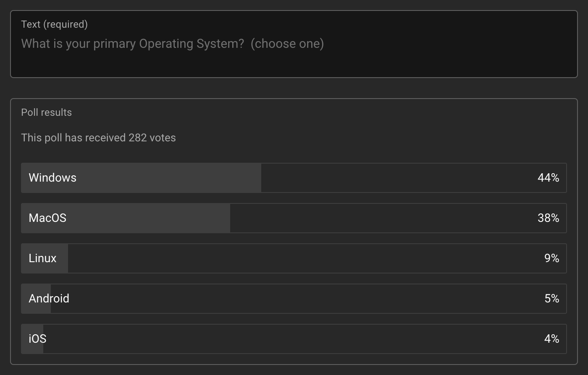Image resolution: width=588 pixels, height=375 pixels.
Task: Click the Android option label
Action: pos(49,299)
